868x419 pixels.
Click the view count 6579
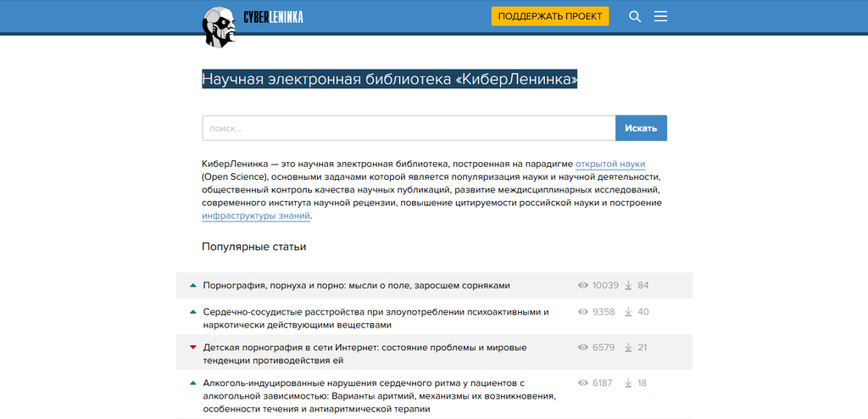(604, 348)
